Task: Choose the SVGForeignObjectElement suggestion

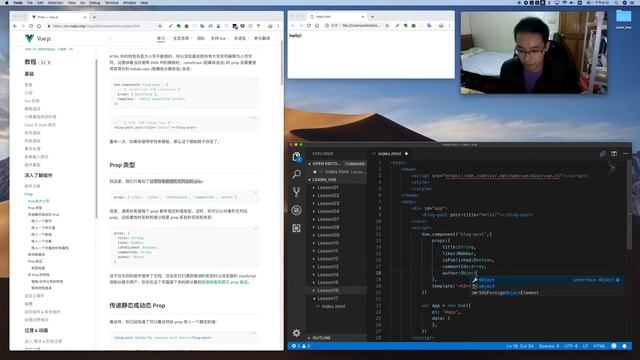Action: click(547, 293)
